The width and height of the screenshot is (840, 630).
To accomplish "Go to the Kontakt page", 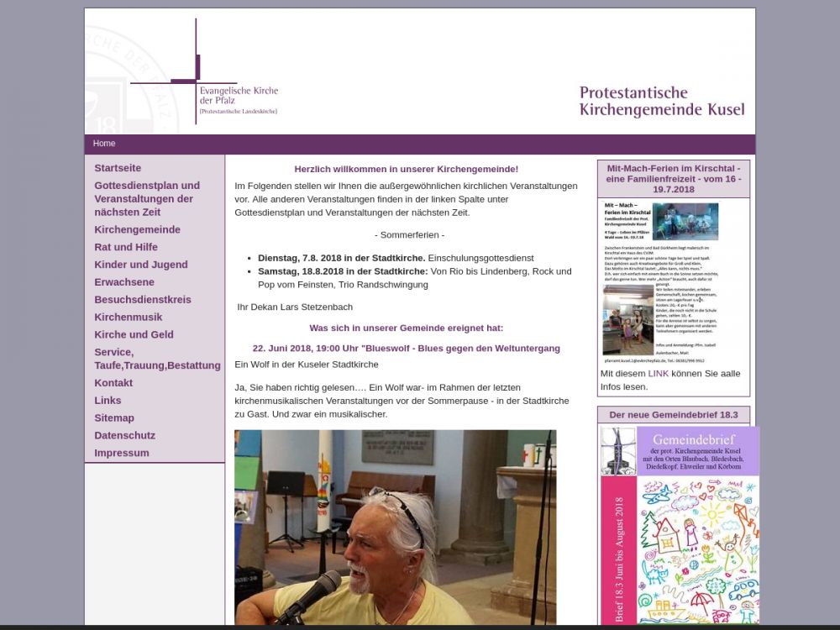I will pyautogui.click(x=113, y=383).
